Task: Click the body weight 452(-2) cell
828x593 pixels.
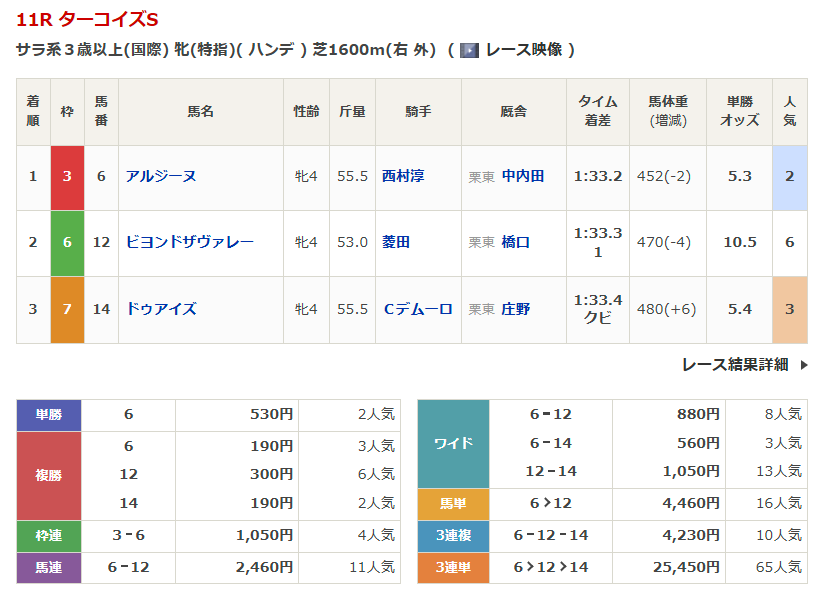Action: click(668, 177)
